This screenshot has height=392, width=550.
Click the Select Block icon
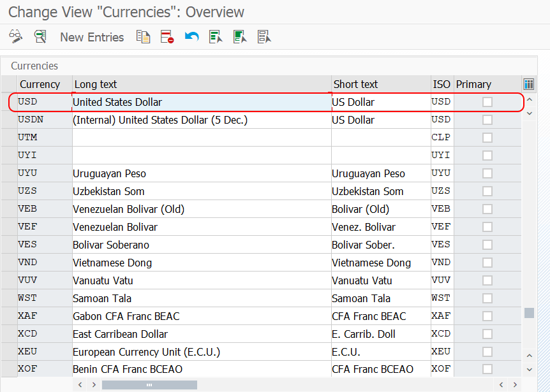click(240, 36)
